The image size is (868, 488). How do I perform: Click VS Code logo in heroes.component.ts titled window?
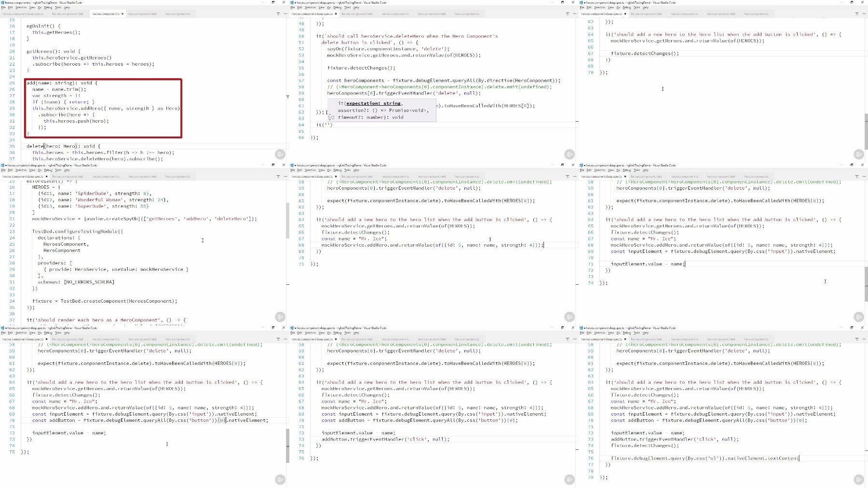point(2,2)
